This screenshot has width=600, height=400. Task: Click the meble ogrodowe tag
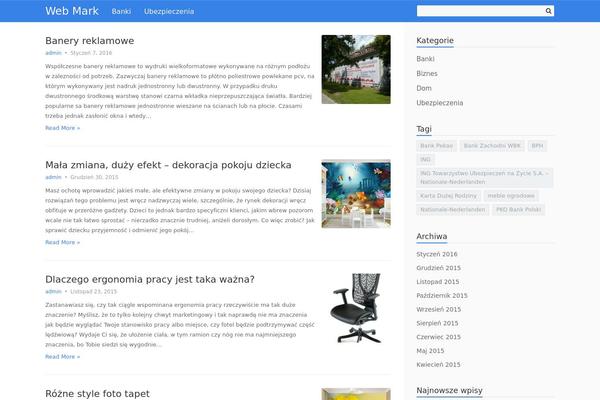click(511, 196)
